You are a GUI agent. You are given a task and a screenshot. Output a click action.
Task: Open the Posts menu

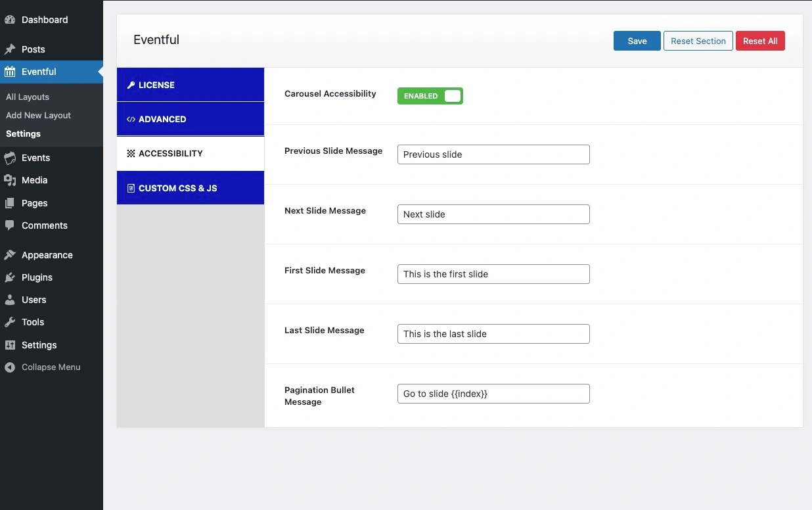pyautogui.click(x=51, y=49)
